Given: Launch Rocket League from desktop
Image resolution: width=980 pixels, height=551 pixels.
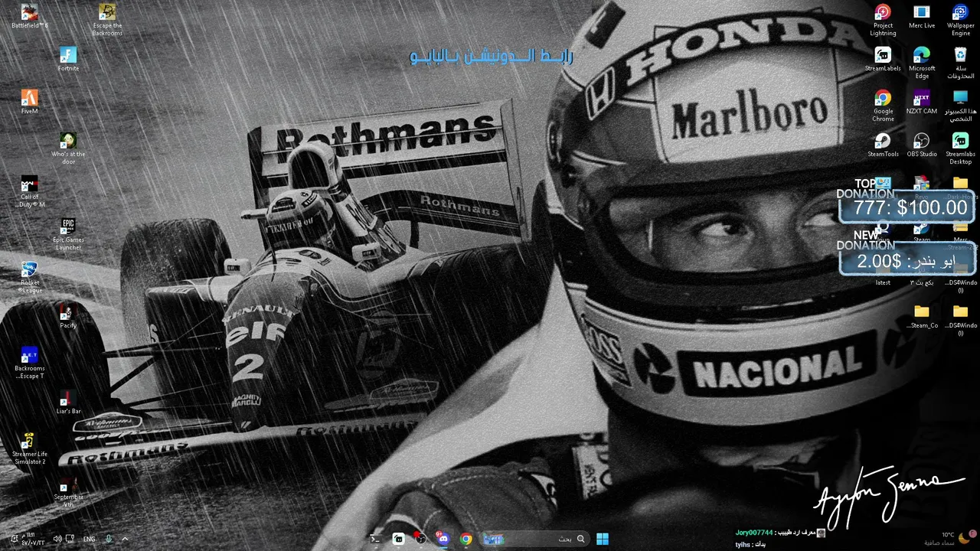Looking at the screenshot, I should 29,277.
